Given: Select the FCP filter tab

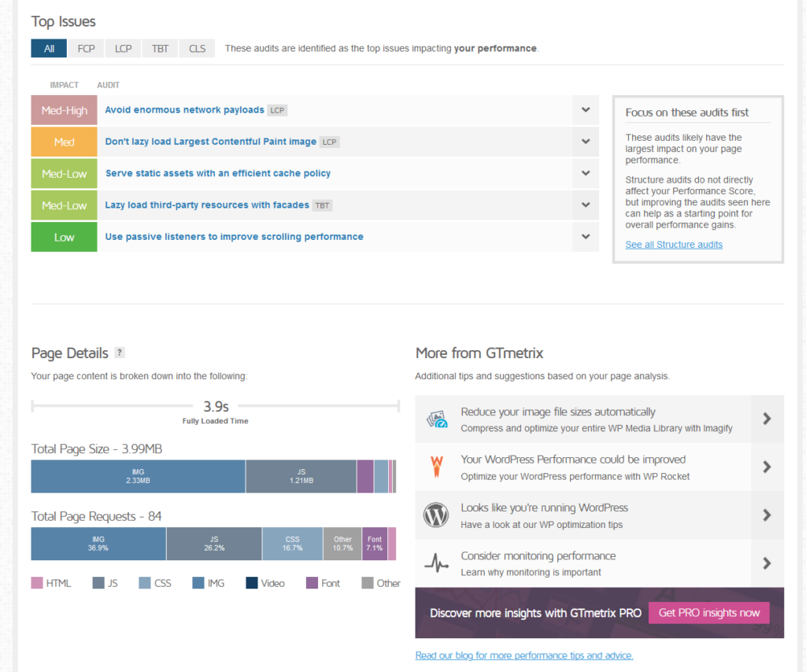Looking at the screenshot, I should pos(86,49).
